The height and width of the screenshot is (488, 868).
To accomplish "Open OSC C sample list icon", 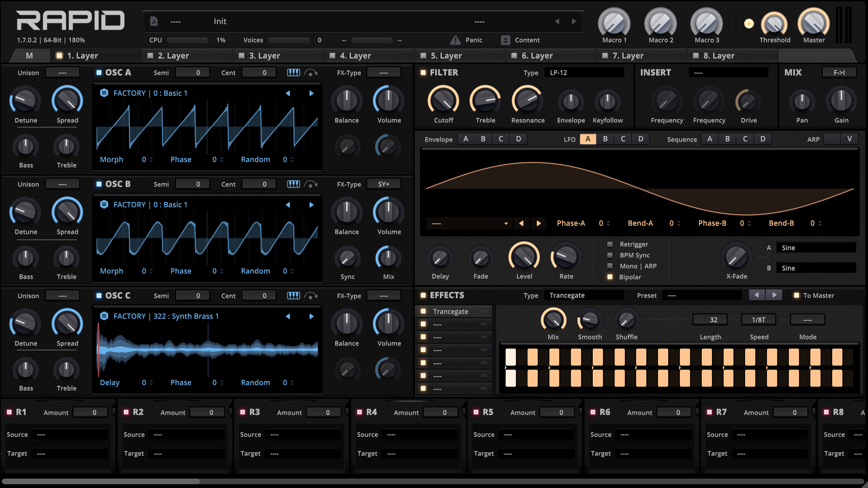I will (x=104, y=316).
